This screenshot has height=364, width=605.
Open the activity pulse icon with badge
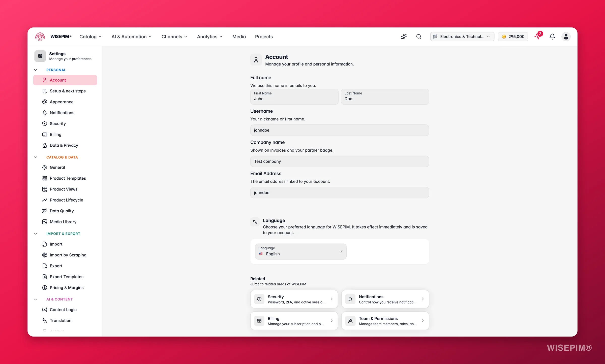(x=538, y=36)
